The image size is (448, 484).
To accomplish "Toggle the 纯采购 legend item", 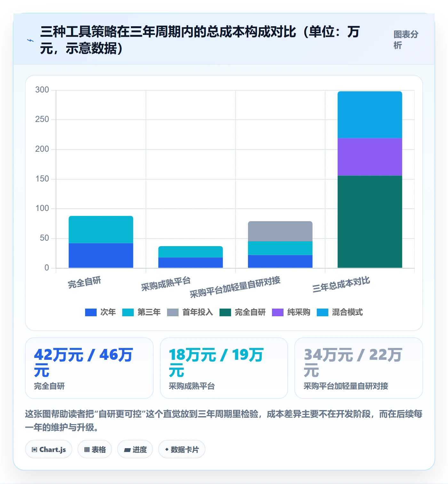I will pos(291,312).
